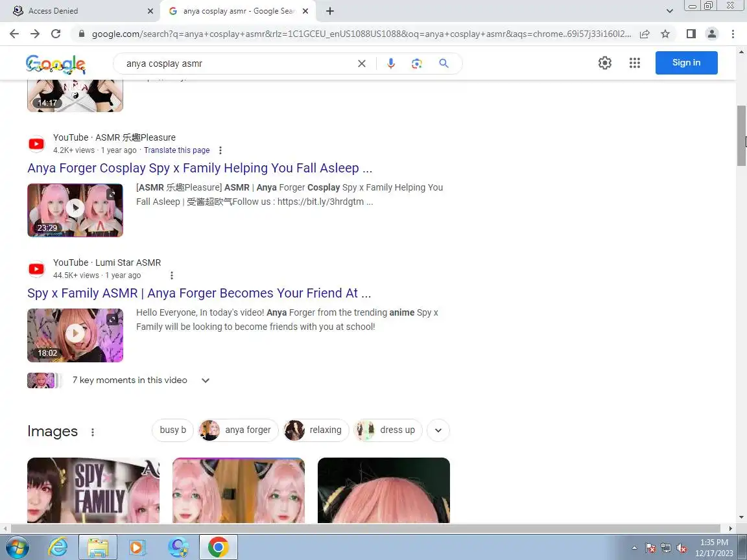Open Google quick settings gear
Image resolution: width=747 pixels, height=560 pixels.
(x=604, y=63)
